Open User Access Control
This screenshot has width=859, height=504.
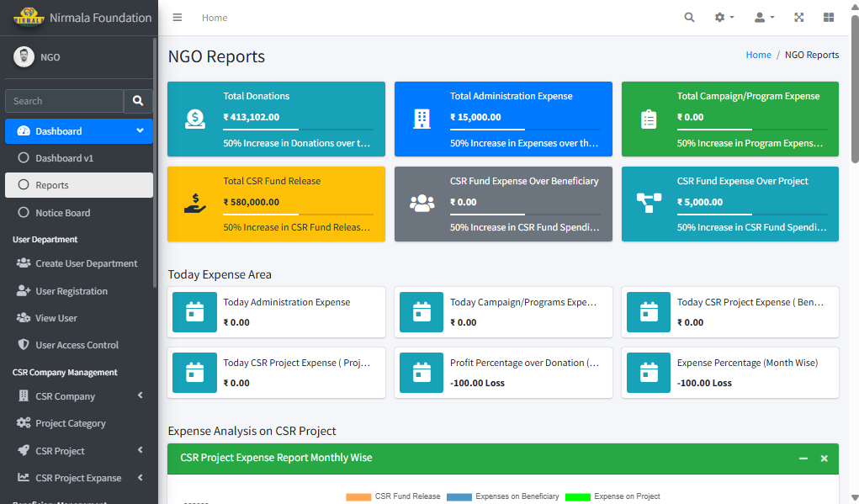tap(79, 345)
